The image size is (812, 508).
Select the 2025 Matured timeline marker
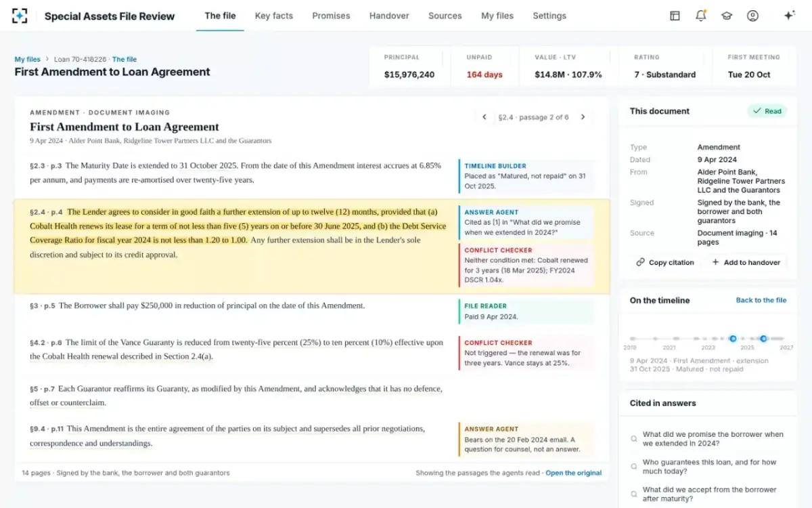(763, 338)
